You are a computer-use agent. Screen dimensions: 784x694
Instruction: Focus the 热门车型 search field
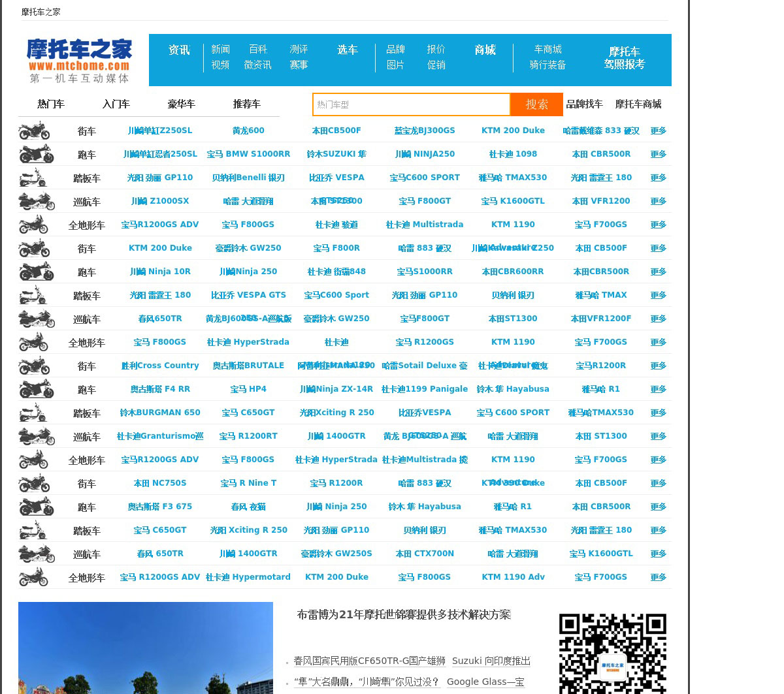[x=412, y=104]
